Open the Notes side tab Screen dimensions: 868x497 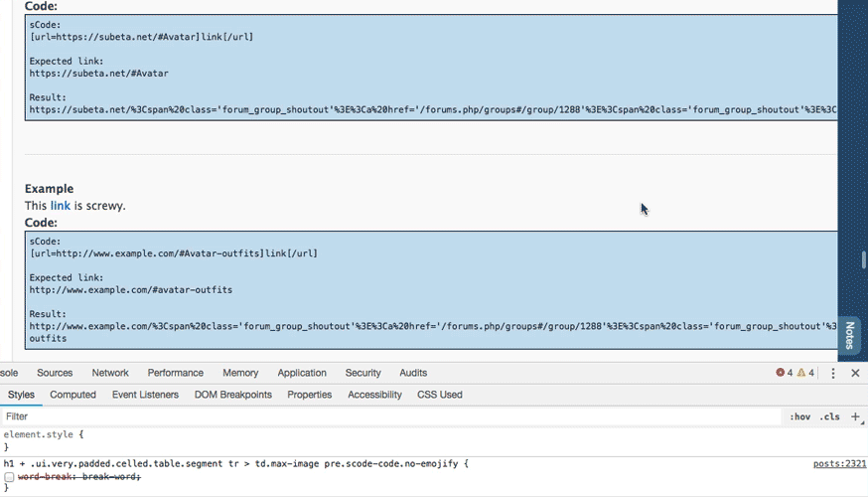(849, 335)
